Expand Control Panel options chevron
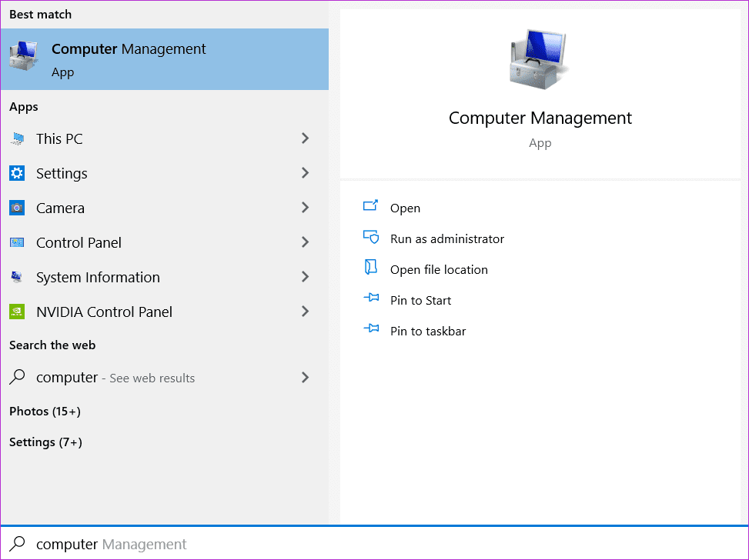749x560 pixels. [306, 242]
